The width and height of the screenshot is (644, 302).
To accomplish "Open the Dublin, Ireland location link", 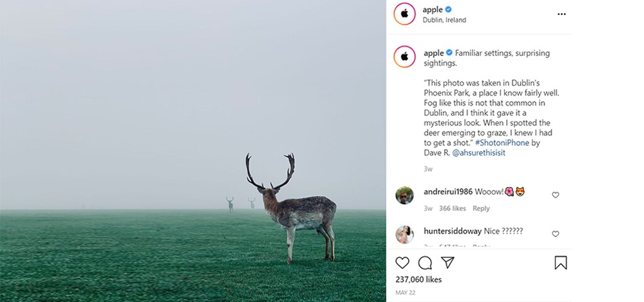I will (445, 20).
